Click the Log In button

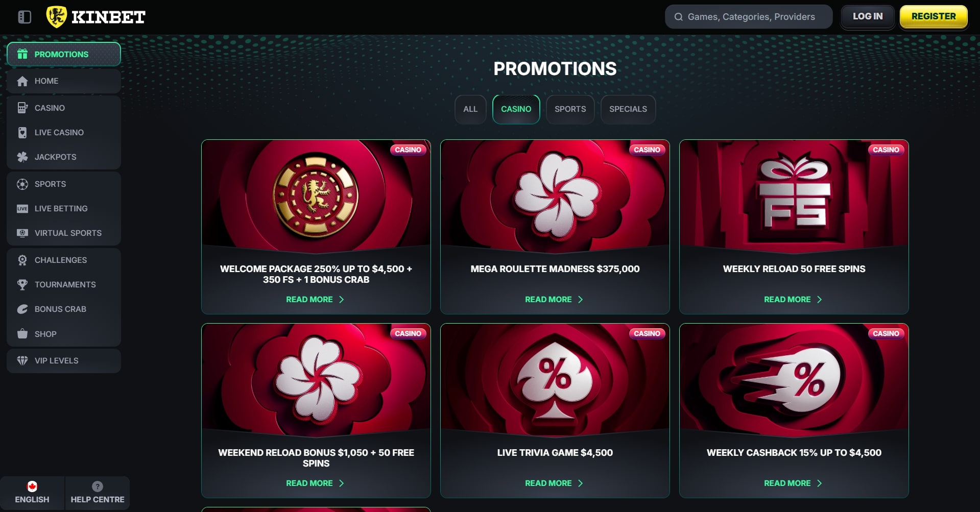click(x=867, y=16)
